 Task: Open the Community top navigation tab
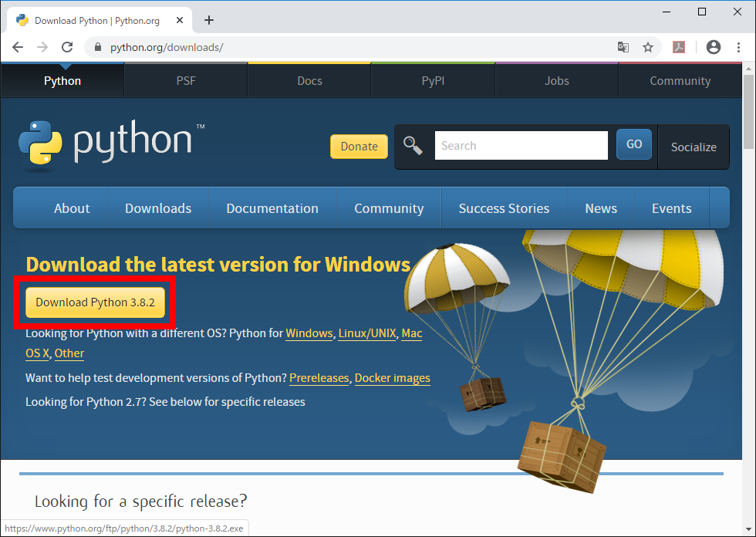click(x=680, y=80)
